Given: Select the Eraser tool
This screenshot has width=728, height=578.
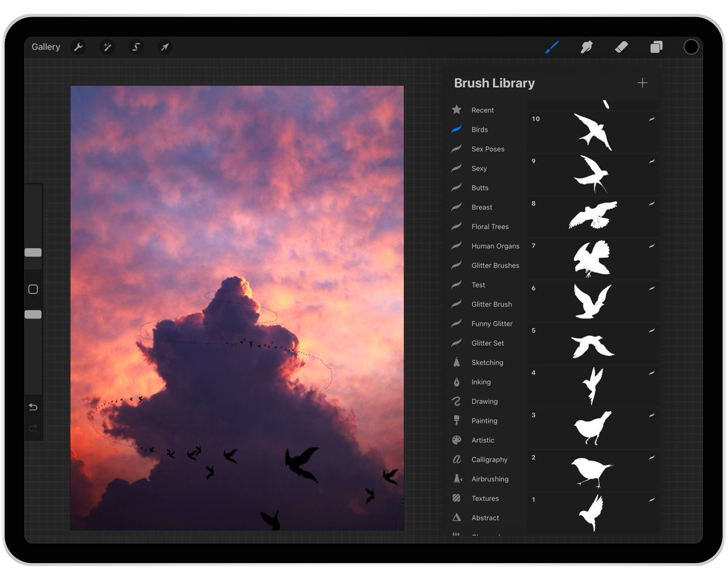Looking at the screenshot, I should pos(622,46).
